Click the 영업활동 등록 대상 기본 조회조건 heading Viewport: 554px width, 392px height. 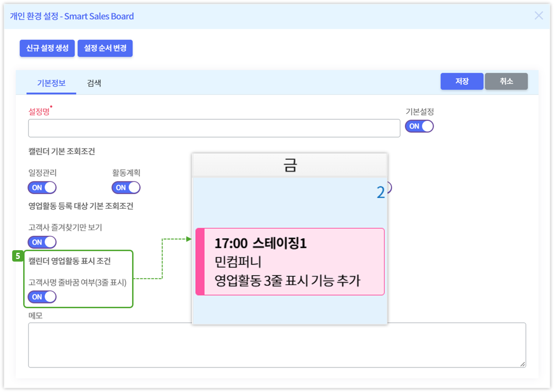[81, 206]
